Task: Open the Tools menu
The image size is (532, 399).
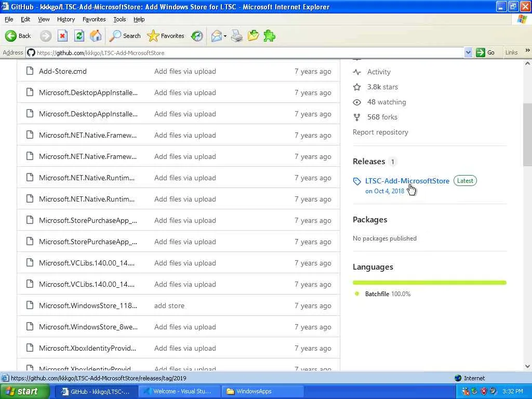Action: [119, 19]
